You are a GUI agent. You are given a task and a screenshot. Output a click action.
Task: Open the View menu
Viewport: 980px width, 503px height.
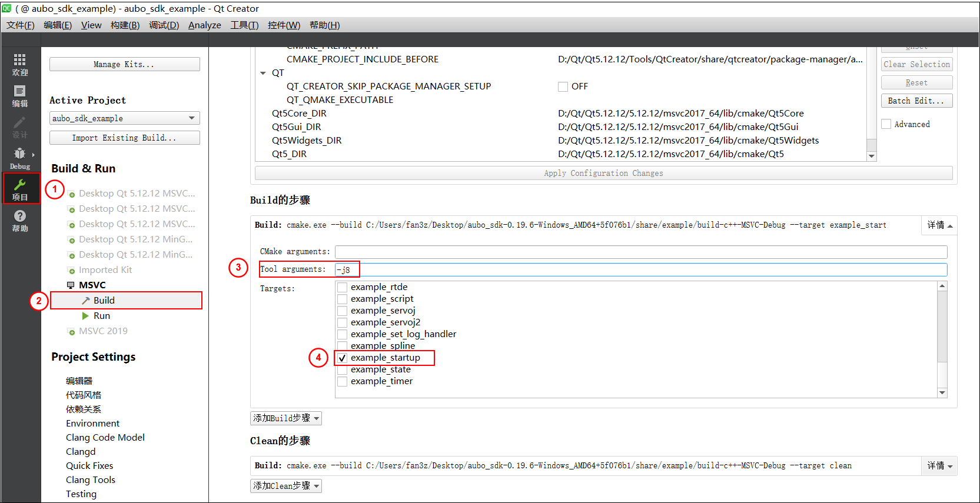pyautogui.click(x=91, y=25)
